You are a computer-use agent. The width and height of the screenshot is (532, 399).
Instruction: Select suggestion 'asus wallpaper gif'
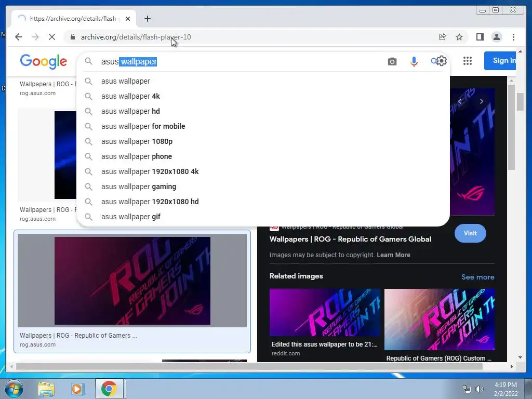(x=263, y=217)
